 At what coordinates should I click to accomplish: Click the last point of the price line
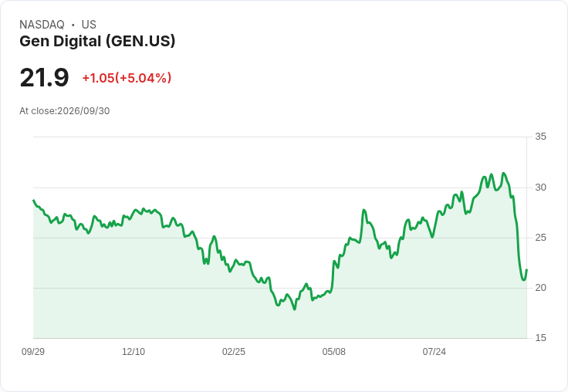coord(526,269)
